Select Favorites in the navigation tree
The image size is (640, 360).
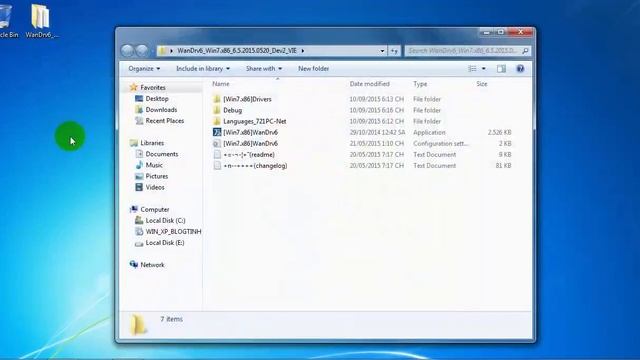(153, 87)
